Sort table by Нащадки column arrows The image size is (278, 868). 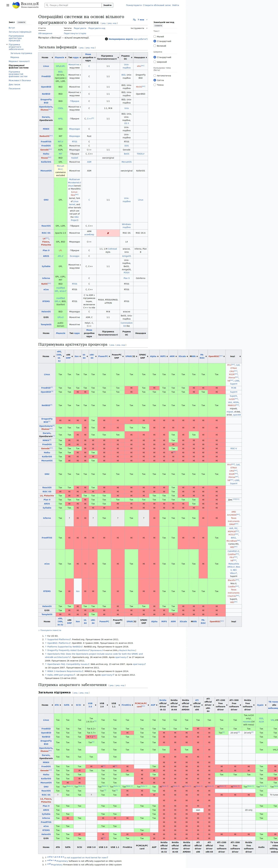pyautogui.click(x=146, y=58)
